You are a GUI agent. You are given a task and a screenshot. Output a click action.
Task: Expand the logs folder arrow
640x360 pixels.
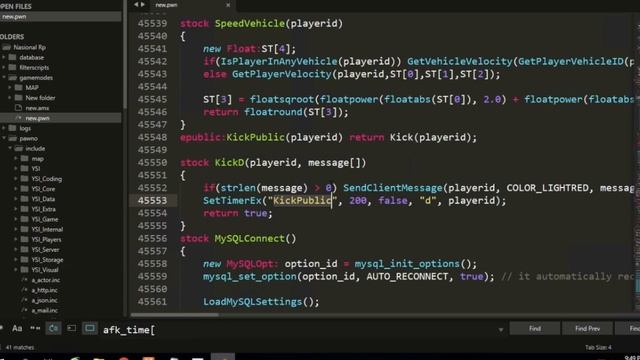[4, 128]
